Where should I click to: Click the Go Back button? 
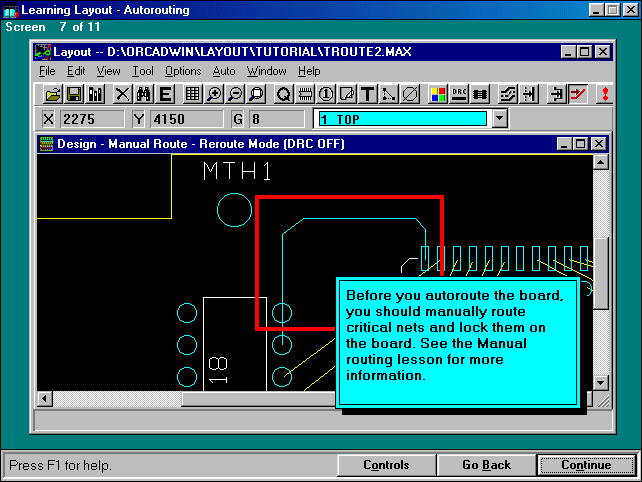click(486, 465)
